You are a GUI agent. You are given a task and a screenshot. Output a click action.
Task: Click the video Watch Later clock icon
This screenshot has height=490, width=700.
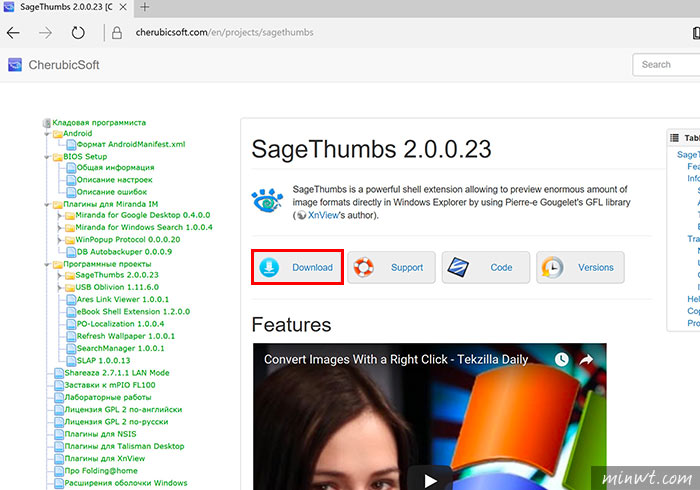click(562, 359)
